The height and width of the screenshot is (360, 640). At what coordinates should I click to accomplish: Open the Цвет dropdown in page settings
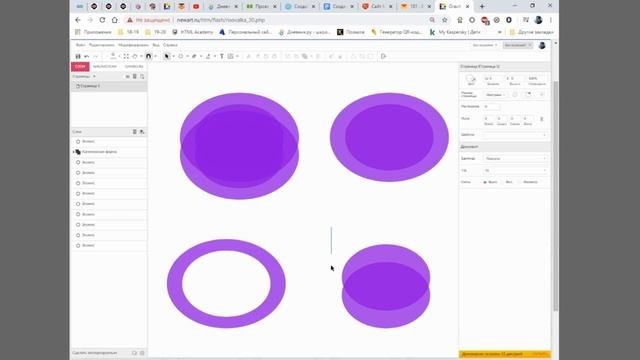click(x=516, y=135)
